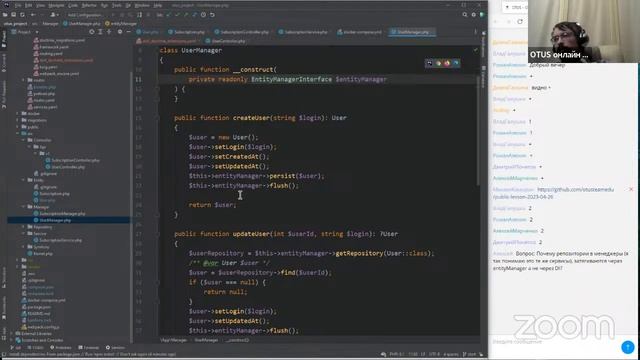
Task: Open the TODO tool window button
Action: coord(36,348)
